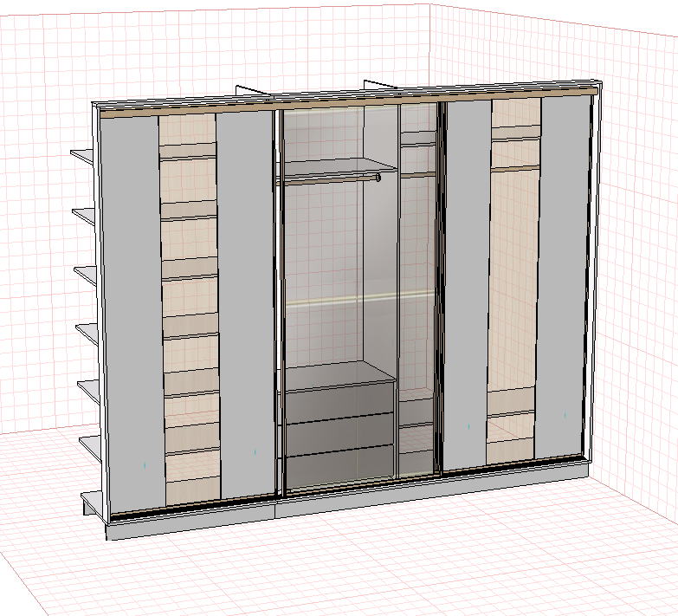Image resolution: width=678 pixels, height=616 pixels.
Task: Select the far-left grey panel of the left sliding door
Action: pyautogui.click(x=132, y=313)
